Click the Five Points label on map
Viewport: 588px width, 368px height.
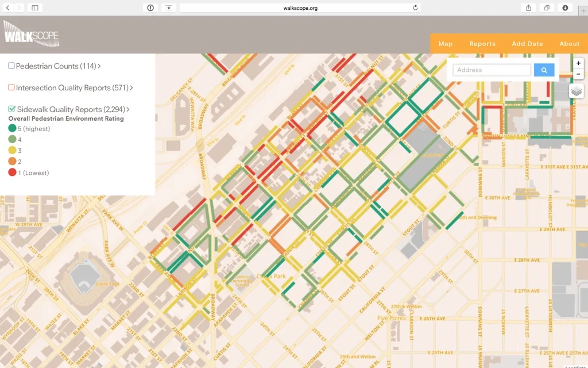coord(392,318)
